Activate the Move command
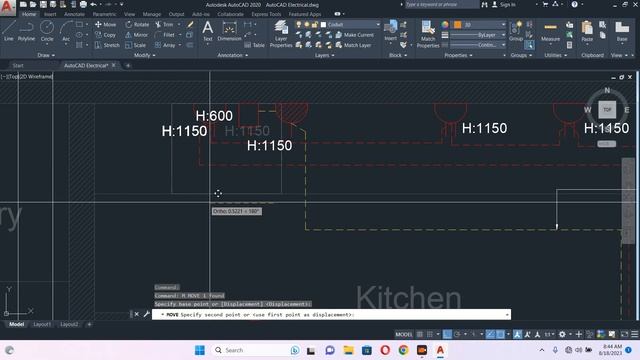This screenshot has height=360, width=640. (106, 24)
